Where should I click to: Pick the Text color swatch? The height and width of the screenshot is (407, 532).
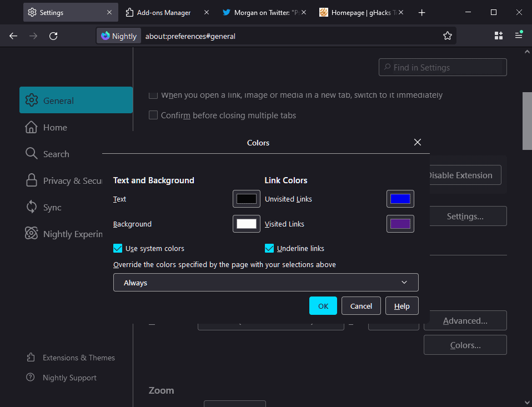click(x=247, y=199)
